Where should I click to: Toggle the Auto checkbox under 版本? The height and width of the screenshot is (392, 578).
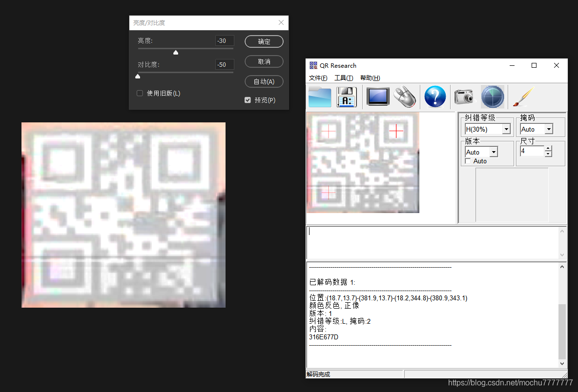468,161
